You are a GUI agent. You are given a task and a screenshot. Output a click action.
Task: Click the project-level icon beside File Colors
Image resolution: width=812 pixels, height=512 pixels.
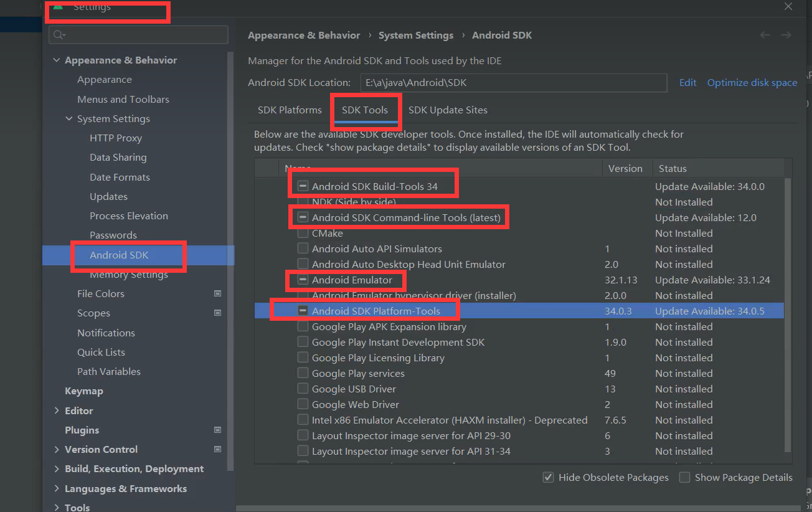(217, 293)
